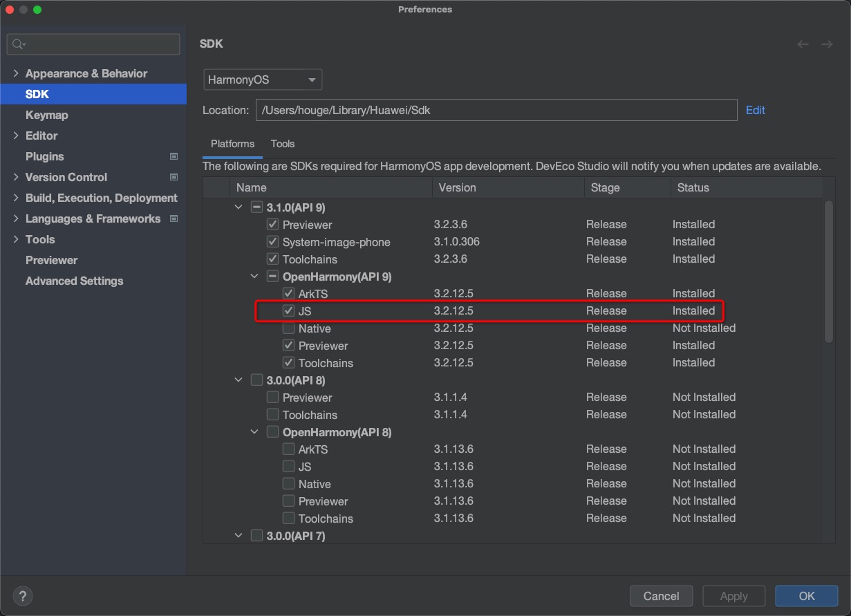
Task: Expand Languages & Frameworks section
Action: click(16, 218)
